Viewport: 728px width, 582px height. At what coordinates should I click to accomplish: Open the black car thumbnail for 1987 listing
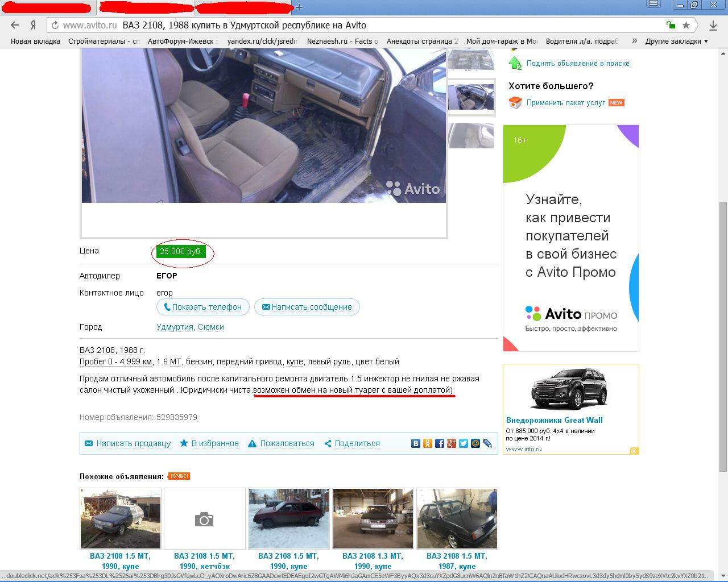tap(457, 519)
